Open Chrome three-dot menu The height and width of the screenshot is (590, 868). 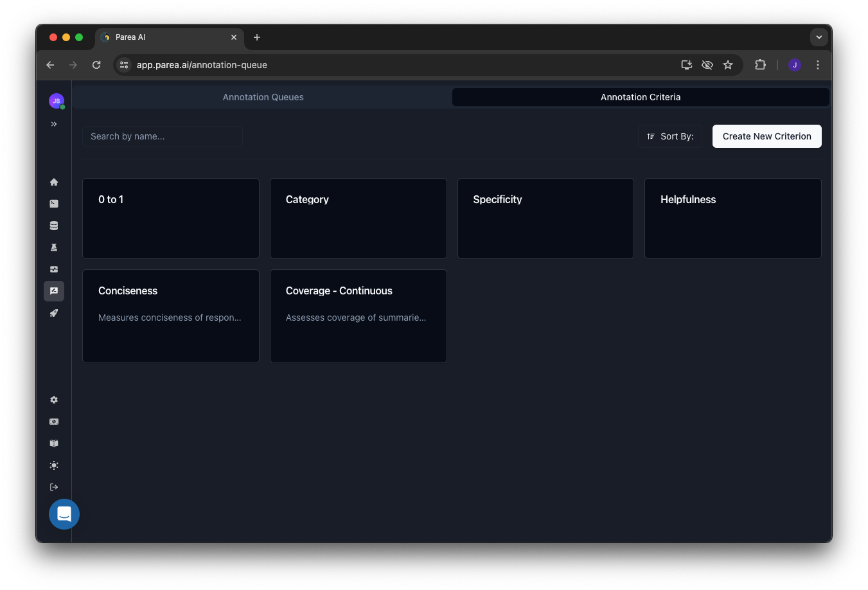pos(818,65)
